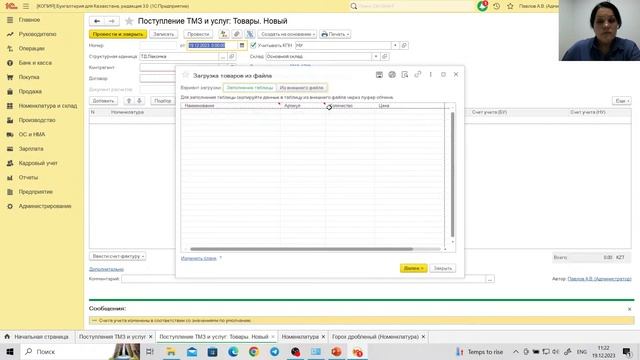Open the Администрирование section
Image resolution: width=640 pixels, height=360 pixels.
45,206
